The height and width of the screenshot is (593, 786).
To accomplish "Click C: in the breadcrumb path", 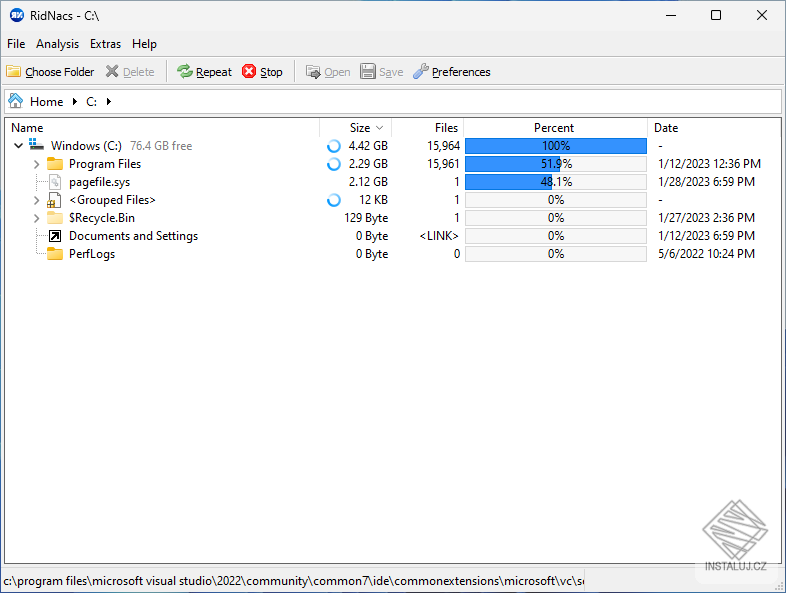I will [x=91, y=102].
